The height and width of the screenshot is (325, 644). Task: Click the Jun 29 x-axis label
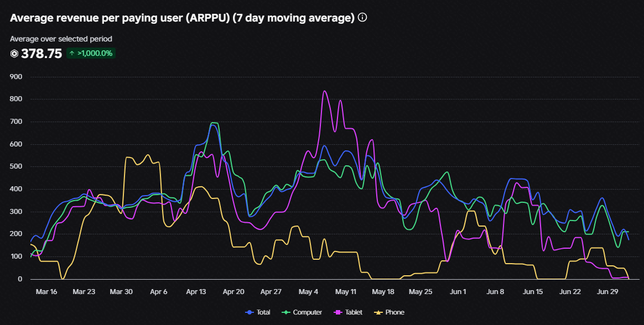tap(607, 292)
